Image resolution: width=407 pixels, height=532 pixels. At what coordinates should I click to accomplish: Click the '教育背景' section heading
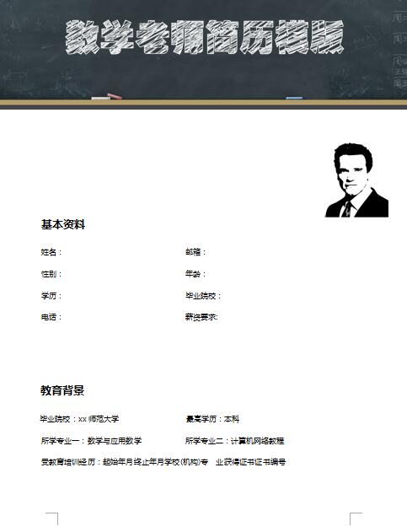(62, 390)
